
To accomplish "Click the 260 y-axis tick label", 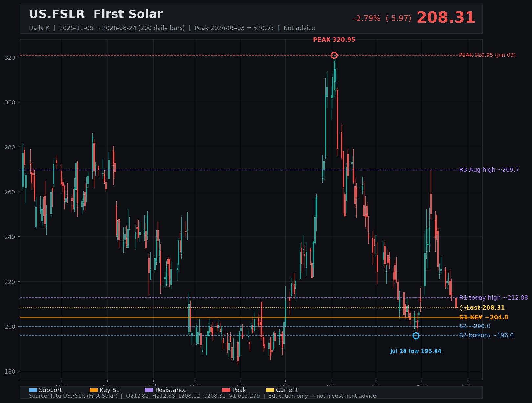I will 11,192.
